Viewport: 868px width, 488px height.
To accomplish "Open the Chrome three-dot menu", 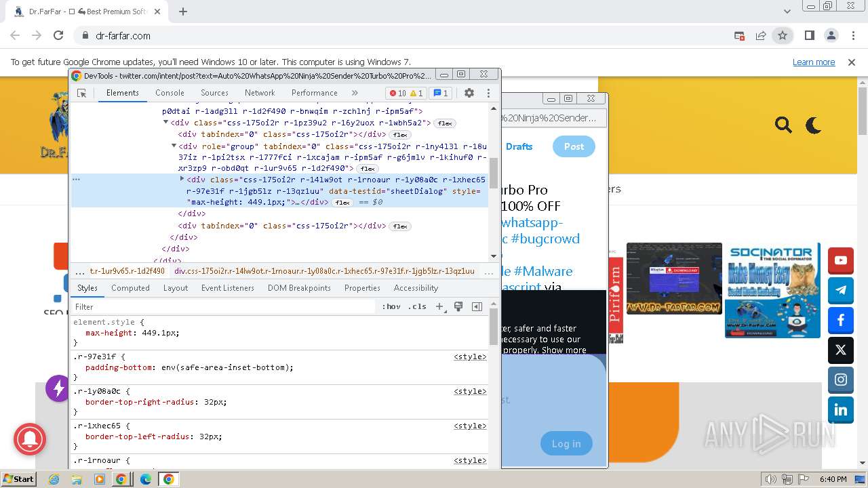I will tap(852, 35).
